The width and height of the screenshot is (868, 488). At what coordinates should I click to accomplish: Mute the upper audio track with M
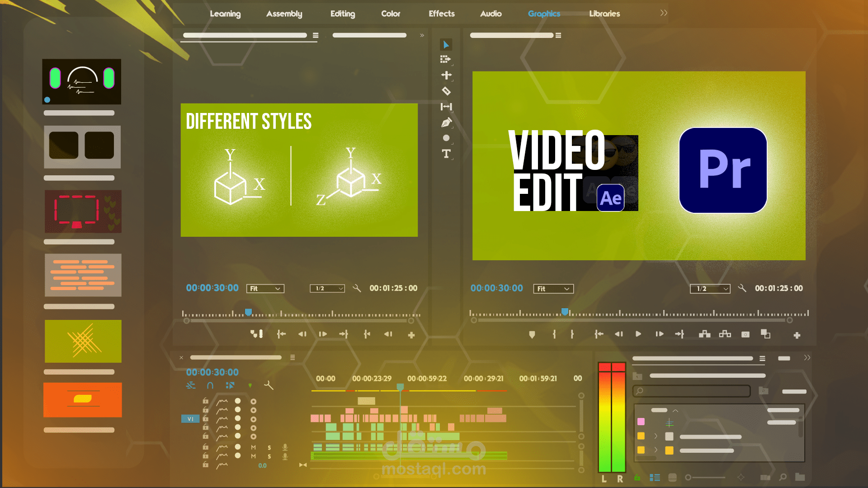tap(254, 447)
